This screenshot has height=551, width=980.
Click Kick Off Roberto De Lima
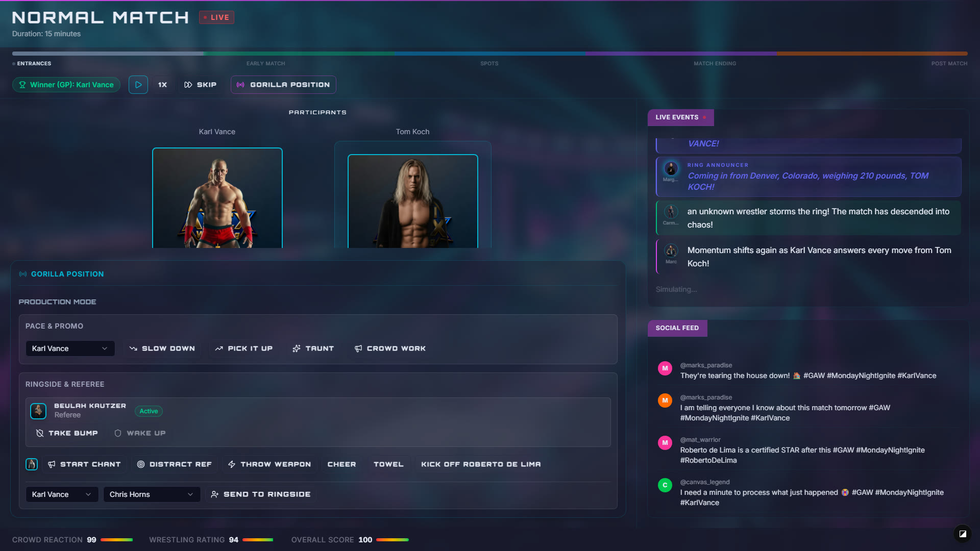tap(481, 464)
